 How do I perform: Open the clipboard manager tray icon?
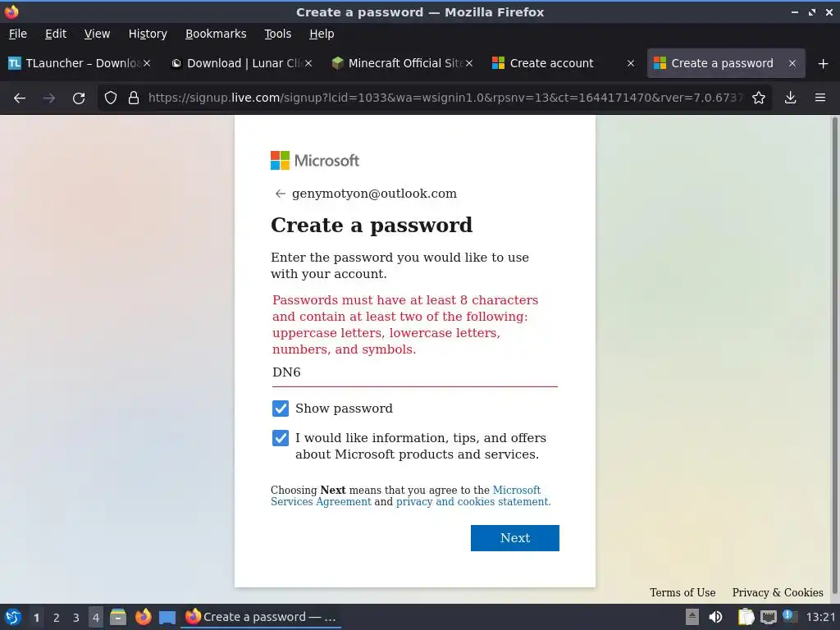point(746,617)
